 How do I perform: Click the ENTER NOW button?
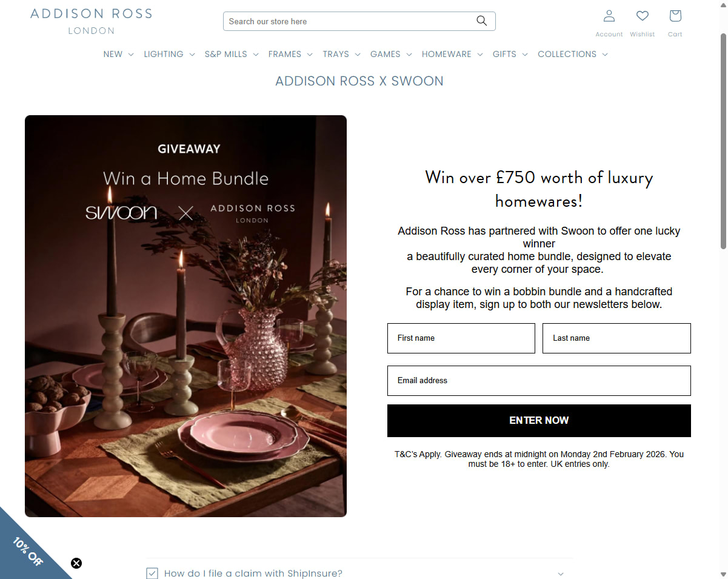539,420
